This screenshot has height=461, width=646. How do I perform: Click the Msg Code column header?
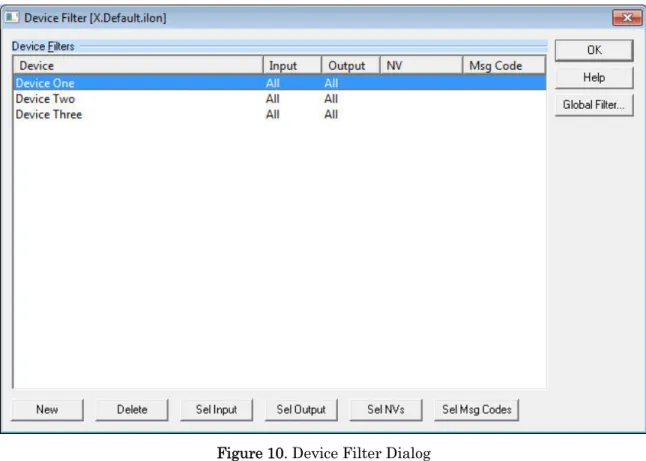coord(504,66)
